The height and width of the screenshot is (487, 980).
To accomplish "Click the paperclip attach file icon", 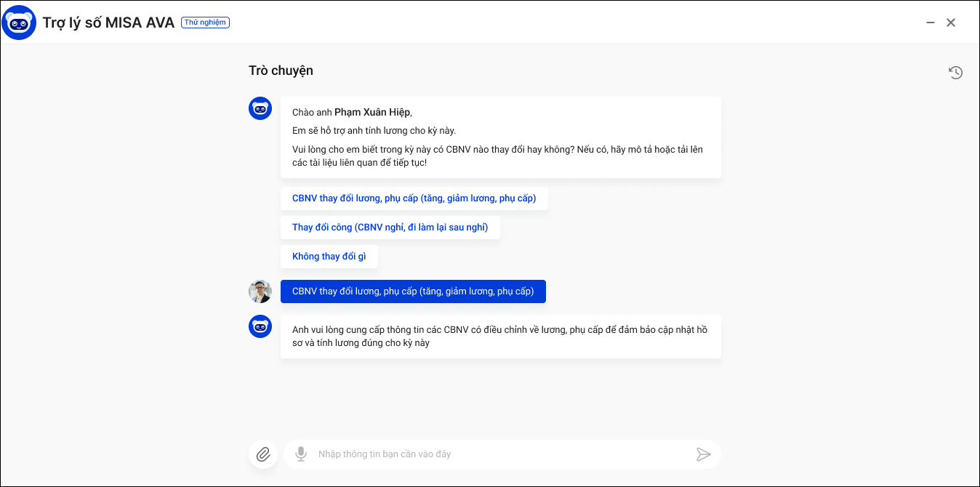I will pyautogui.click(x=263, y=454).
